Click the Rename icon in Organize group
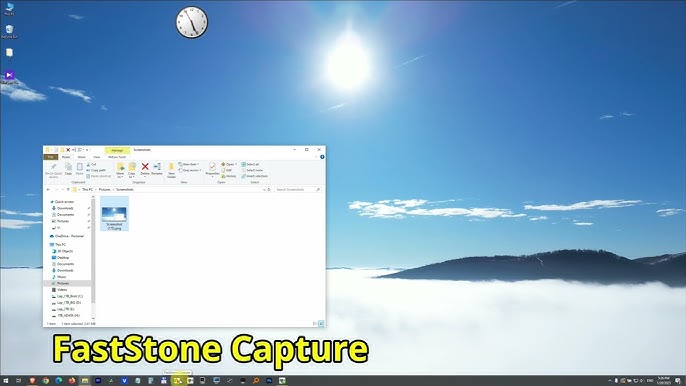 157,168
